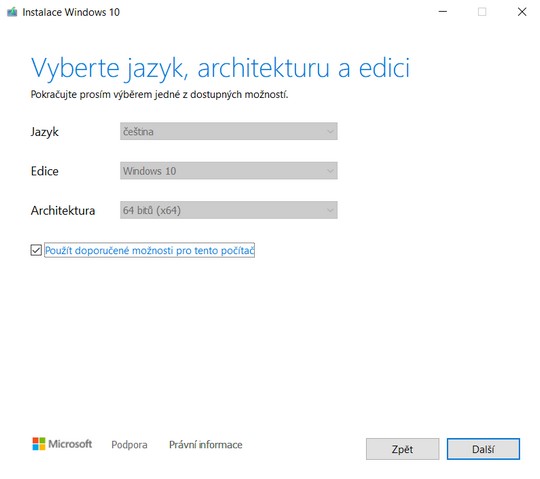Click the 'Jazyk' label
Image resolution: width=540 pixels, height=479 pixels.
click(44, 132)
